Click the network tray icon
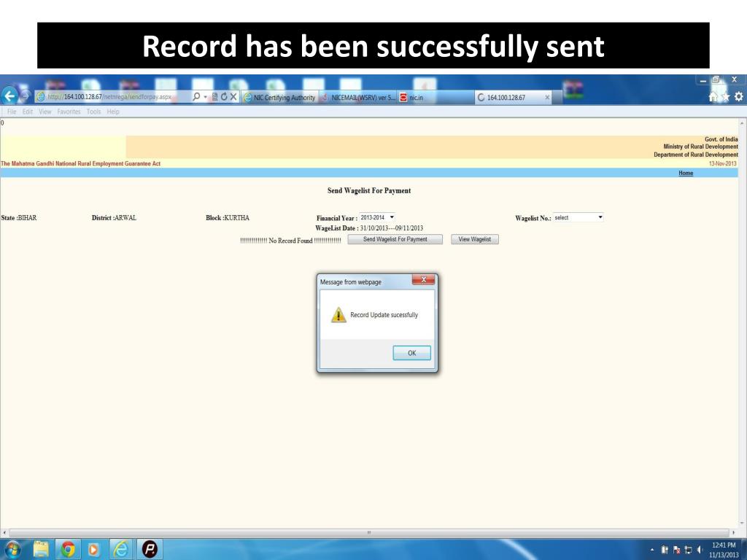The image size is (747, 560). tap(688, 550)
